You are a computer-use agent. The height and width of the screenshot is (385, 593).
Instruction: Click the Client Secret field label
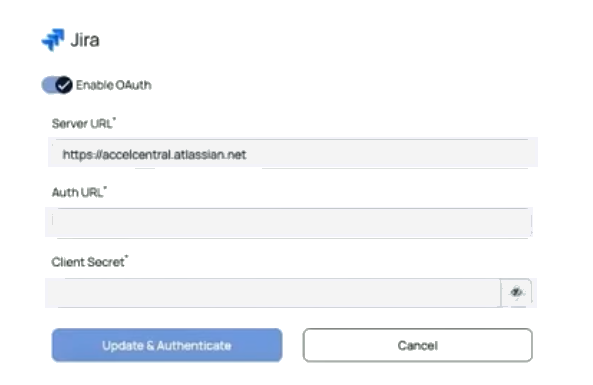point(88,262)
